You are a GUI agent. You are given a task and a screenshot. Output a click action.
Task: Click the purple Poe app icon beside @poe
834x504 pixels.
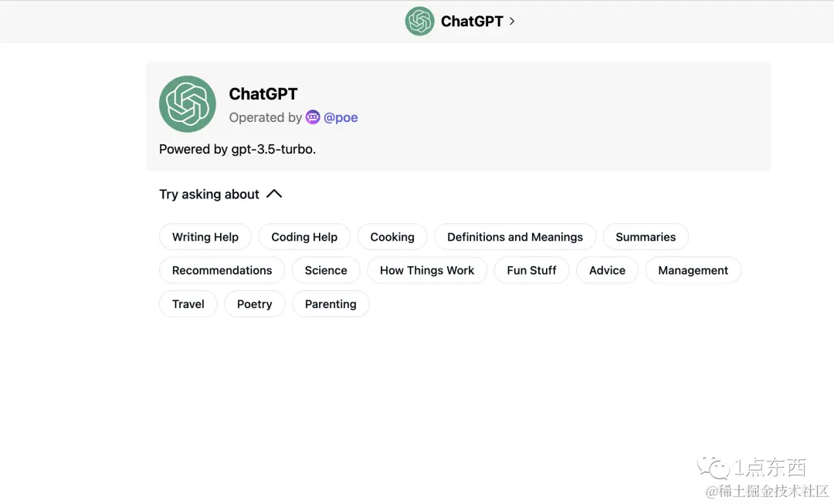pyautogui.click(x=312, y=117)
